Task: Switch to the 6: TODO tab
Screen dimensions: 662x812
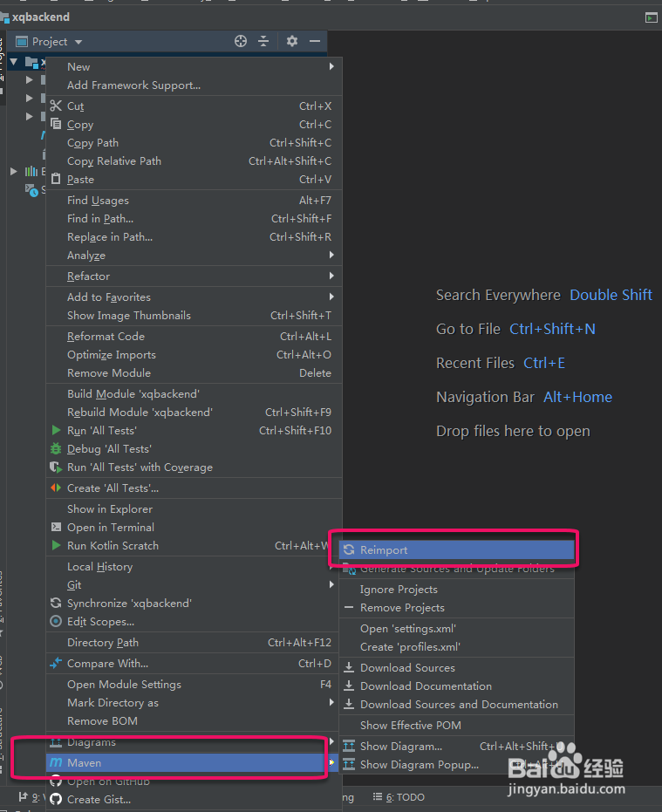Action: 399,796
